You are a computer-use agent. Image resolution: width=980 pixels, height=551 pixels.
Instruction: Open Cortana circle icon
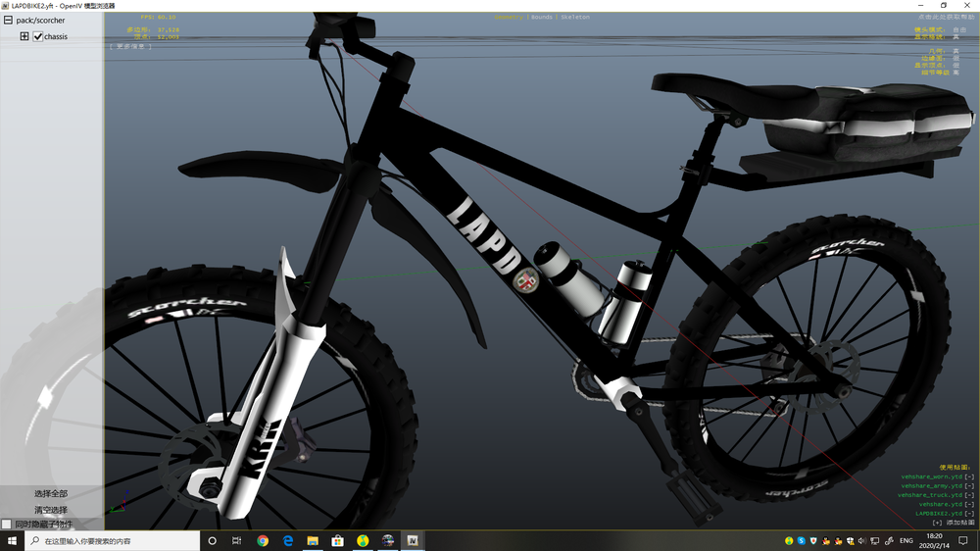(x=213, y=541)
